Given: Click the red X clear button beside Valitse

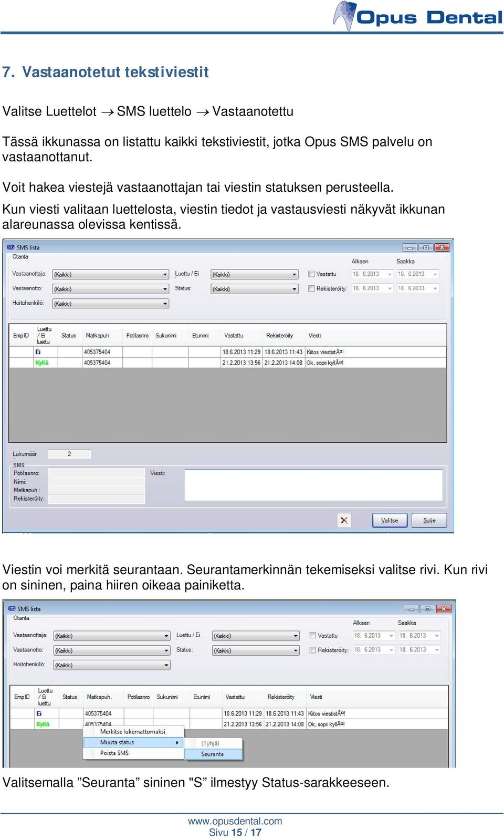Looking at the screenshot, I should pos(344,520).
